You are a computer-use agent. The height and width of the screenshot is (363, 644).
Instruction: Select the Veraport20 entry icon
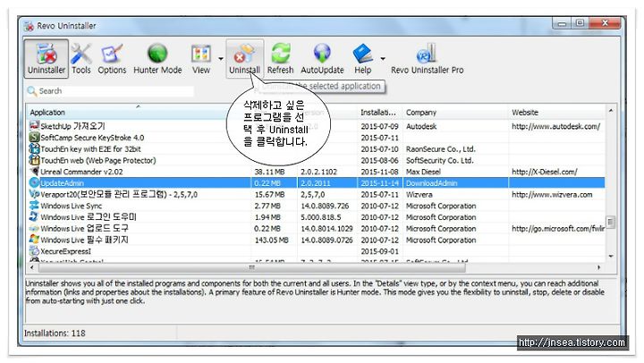pyautogui.click(x=34, y=194)
